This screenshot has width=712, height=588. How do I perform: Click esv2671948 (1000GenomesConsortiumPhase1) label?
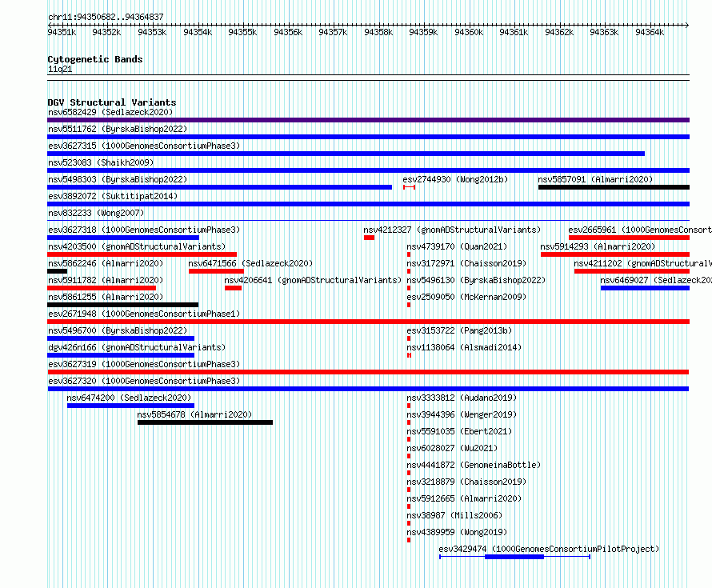pyautogui.click(x=144, y=314)
